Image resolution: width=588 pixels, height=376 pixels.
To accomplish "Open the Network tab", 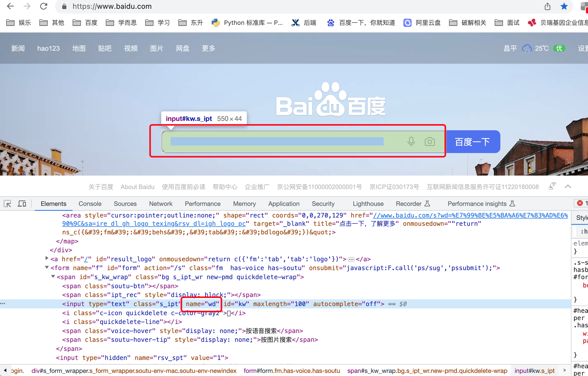I will [x=160, y=204].
